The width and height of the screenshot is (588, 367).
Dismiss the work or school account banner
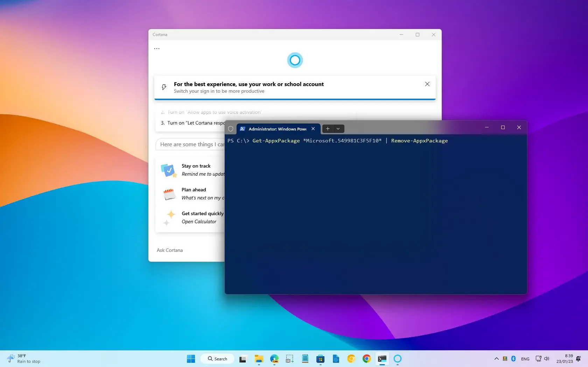coord(427,84)
